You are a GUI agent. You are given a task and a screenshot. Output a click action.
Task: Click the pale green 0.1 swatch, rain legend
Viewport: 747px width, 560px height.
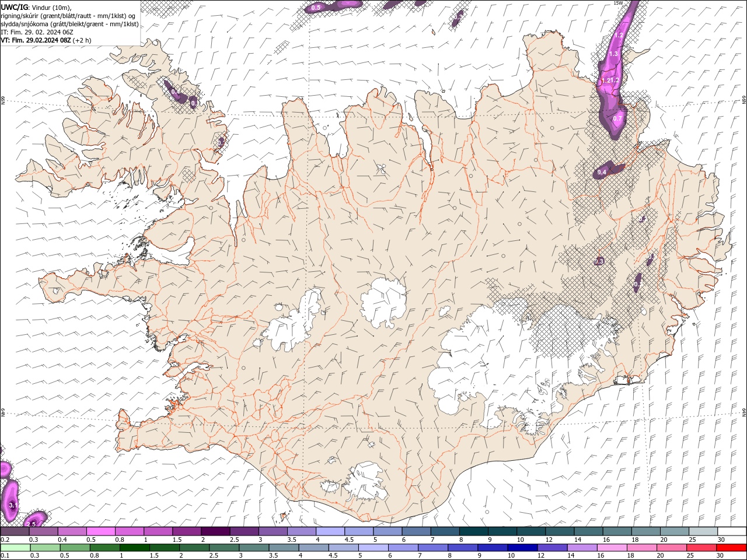(x=15, y=548)
